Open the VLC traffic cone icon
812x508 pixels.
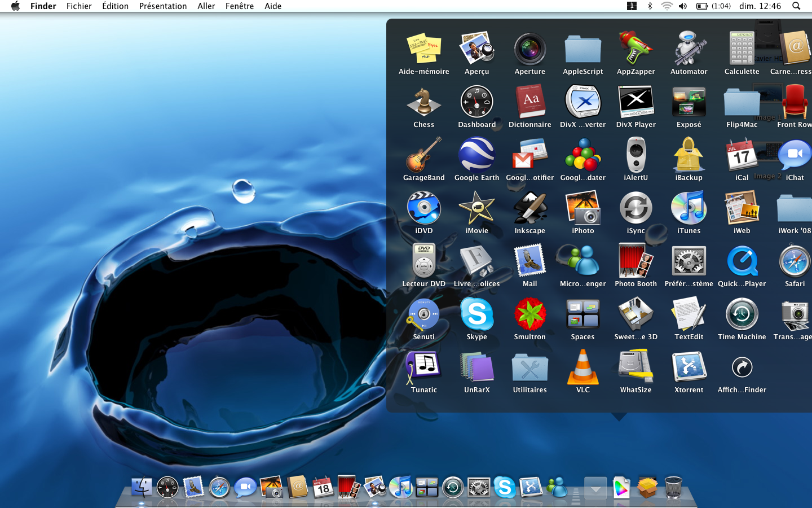[582, 368]
